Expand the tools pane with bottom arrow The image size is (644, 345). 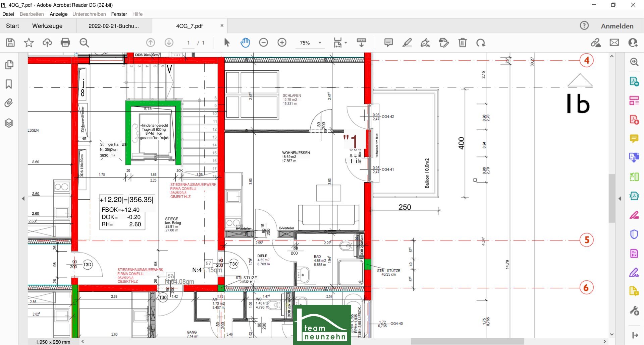coord(635,335)
